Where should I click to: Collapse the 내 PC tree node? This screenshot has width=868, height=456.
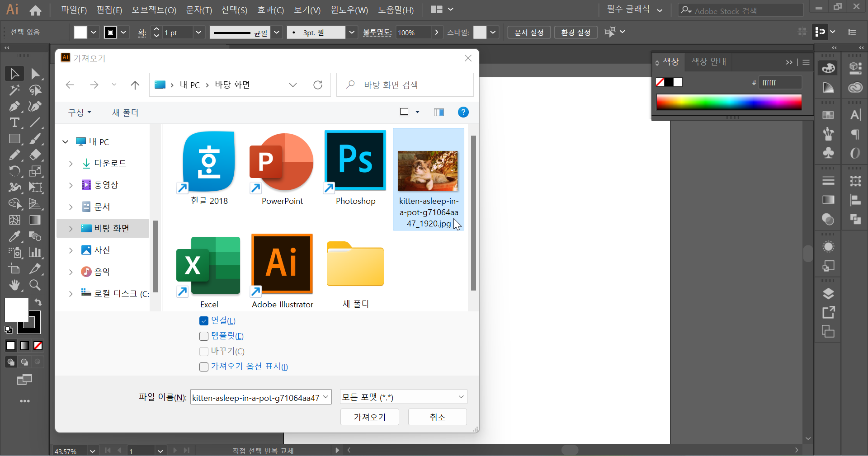click(66, 142)
